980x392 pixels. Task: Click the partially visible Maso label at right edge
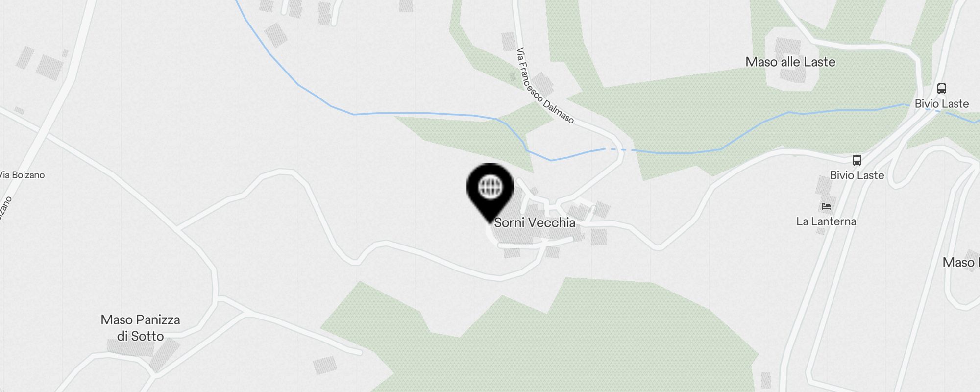point(961,263)
